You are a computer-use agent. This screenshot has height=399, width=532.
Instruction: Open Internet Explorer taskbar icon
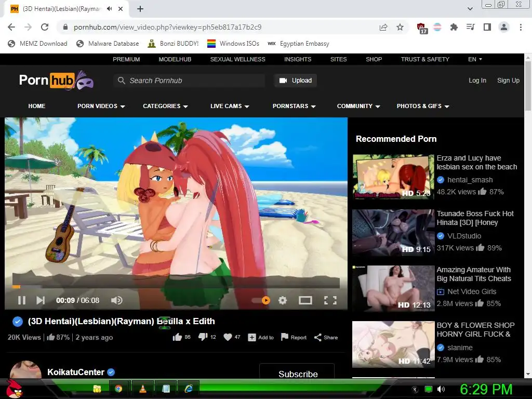pyautogui.click(x=189, y=389)
